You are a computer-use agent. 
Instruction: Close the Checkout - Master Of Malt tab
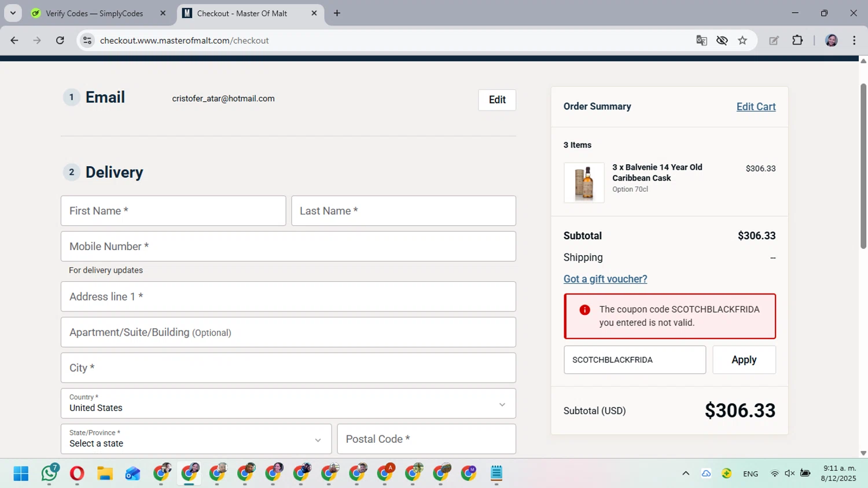tap(314, 13)
